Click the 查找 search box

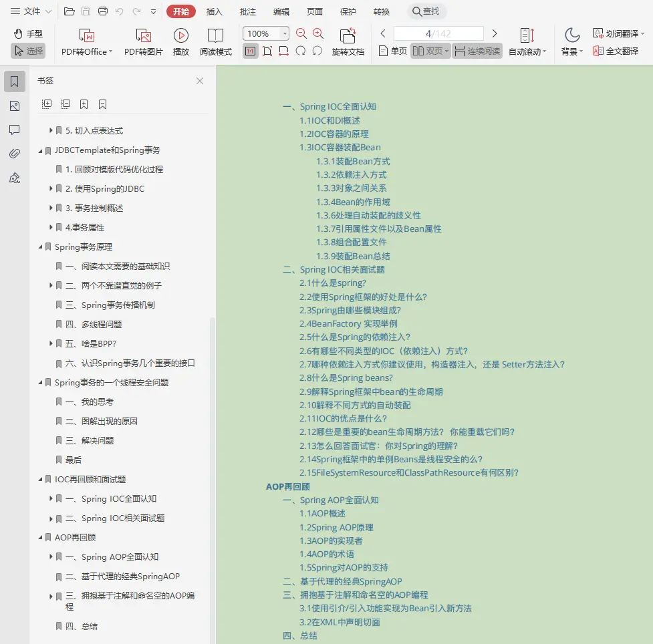click(426, 11)
